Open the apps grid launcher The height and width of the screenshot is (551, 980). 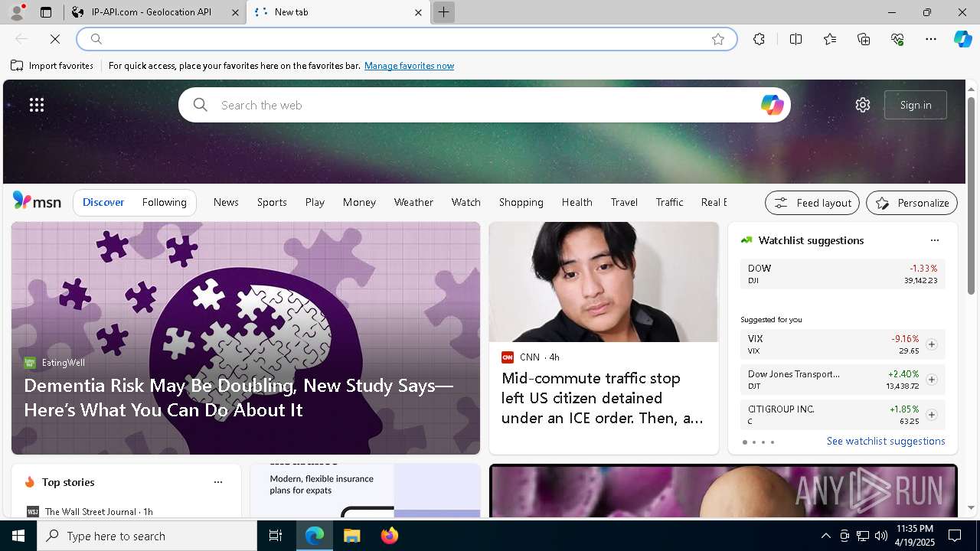coord(37,105)
